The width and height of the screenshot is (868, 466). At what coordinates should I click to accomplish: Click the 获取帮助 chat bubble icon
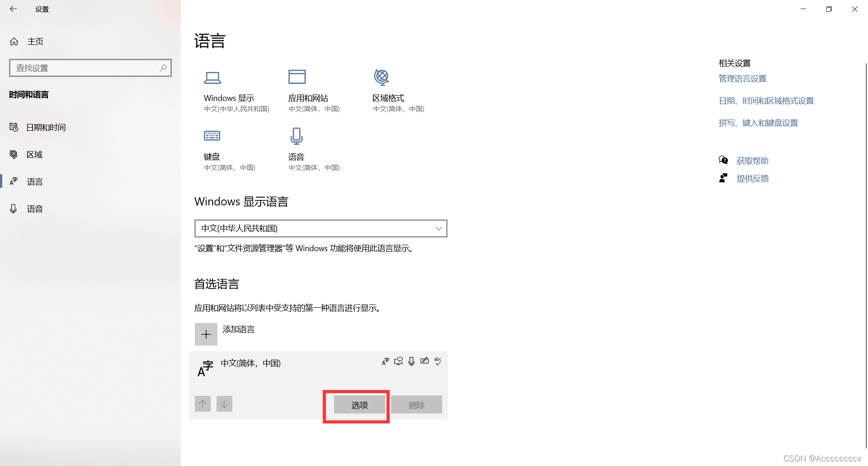click(x=723, y=160)
